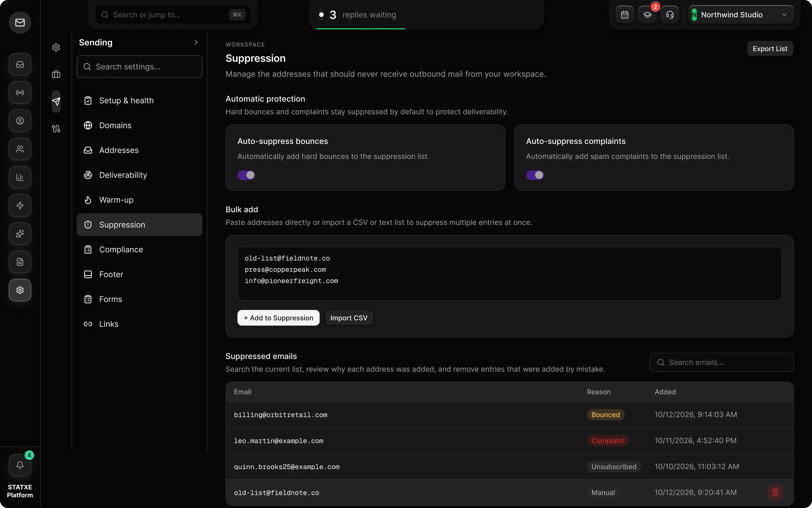Image resolution: width=812 pixels, height=508 pixels.
Task: Click Search settings field
Action: pos(139,67)
